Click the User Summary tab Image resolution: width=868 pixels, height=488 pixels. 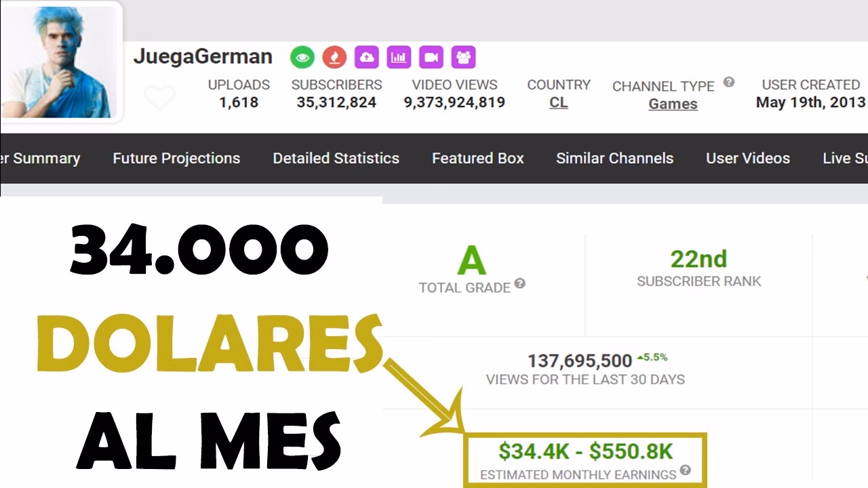41,159
